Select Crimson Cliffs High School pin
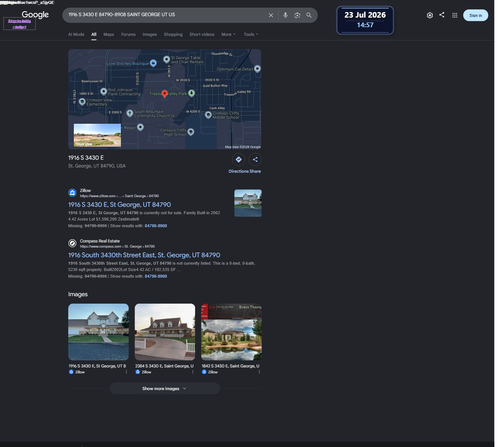500x447 pixels. (191, 132)
